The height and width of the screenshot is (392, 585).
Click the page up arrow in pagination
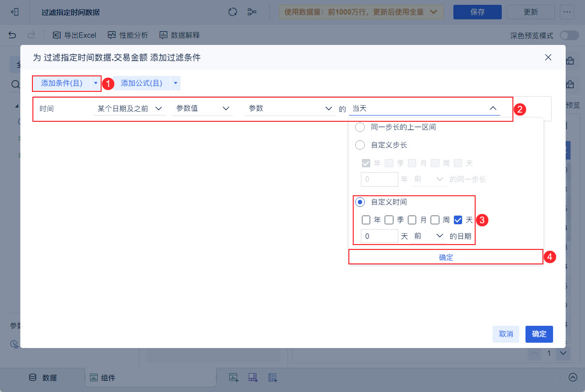[x=535, y=353]
